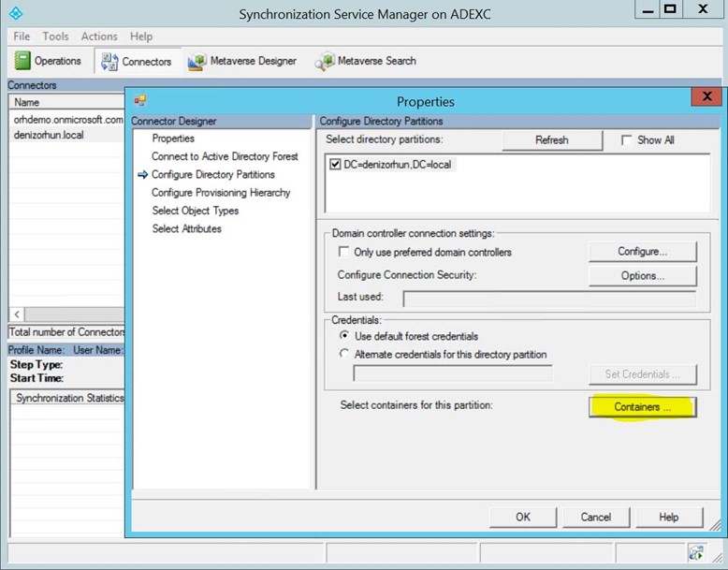
Task: Open Metaverse Designer
Action: coord(242,61)
